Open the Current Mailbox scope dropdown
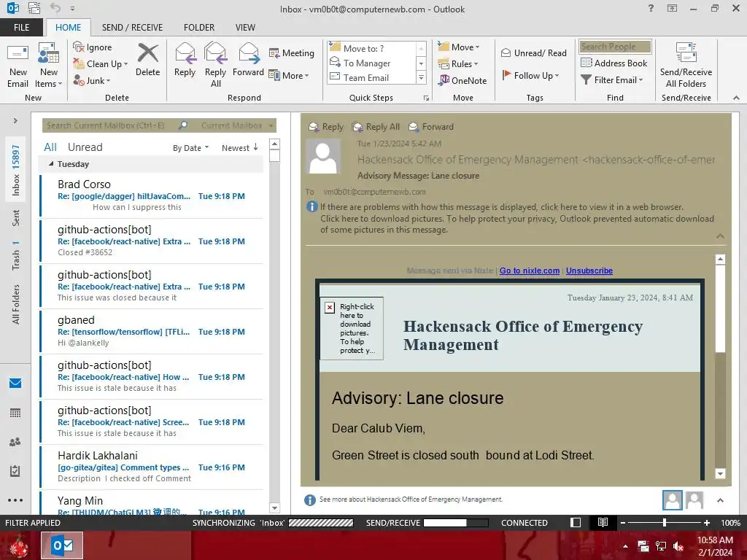 [237, 125]
